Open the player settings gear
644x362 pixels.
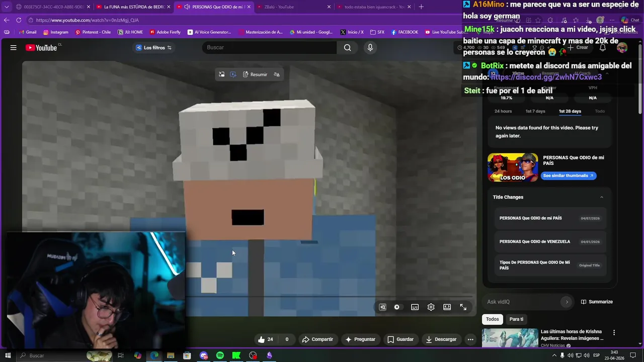coord(431,307)
